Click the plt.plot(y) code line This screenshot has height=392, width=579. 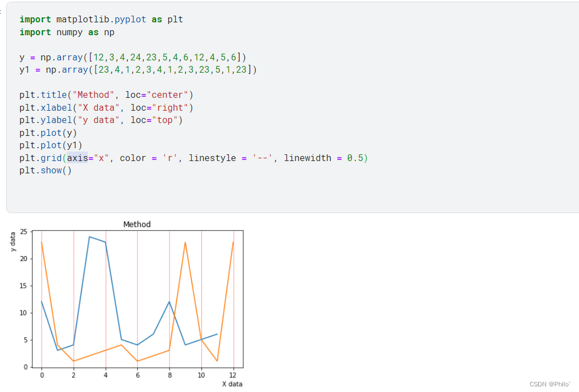point(48,133)
